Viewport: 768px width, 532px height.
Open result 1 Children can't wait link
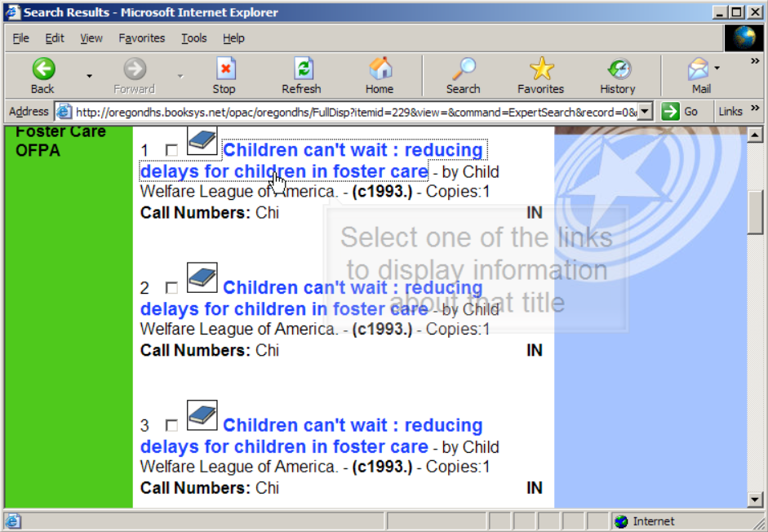coord(312,161)
